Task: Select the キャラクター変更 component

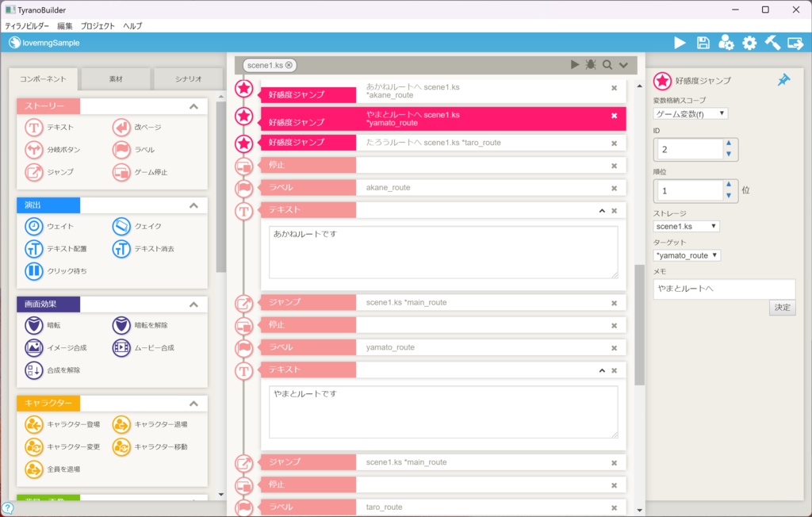Action: point(62,446)
